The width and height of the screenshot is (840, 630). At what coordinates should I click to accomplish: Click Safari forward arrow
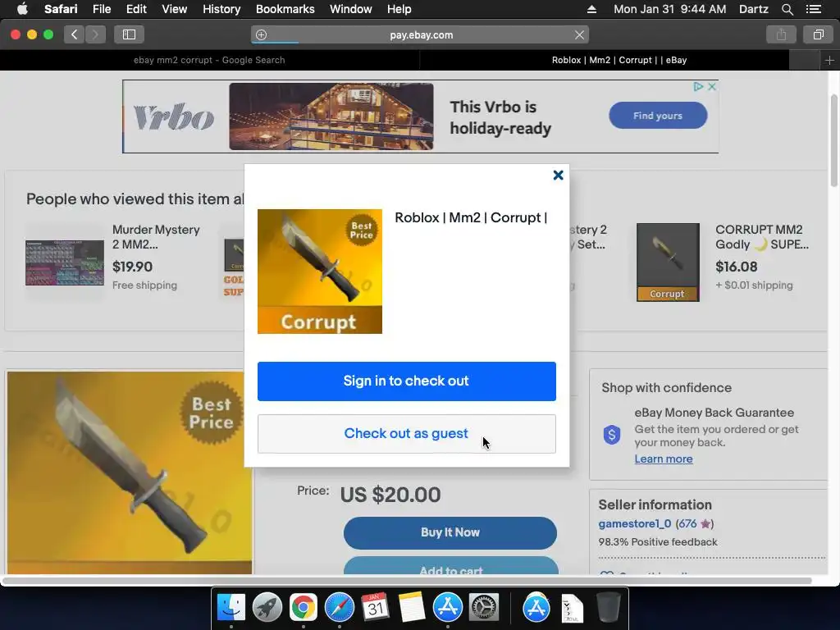(95, 34)
